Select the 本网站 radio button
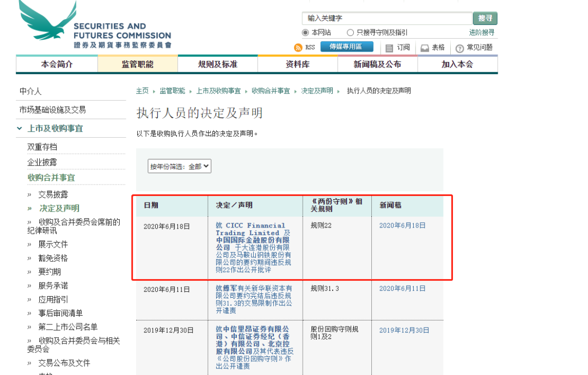Viewport: 588px width, 375px height. [305, 33]
